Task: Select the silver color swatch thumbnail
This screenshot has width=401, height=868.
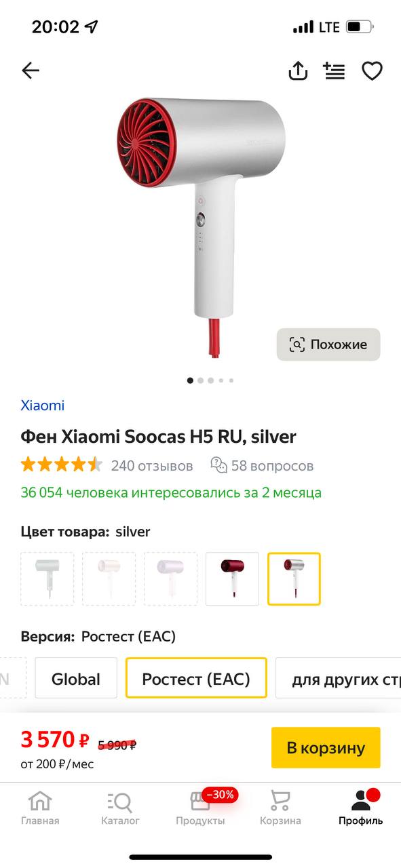Action: (294, 579)
